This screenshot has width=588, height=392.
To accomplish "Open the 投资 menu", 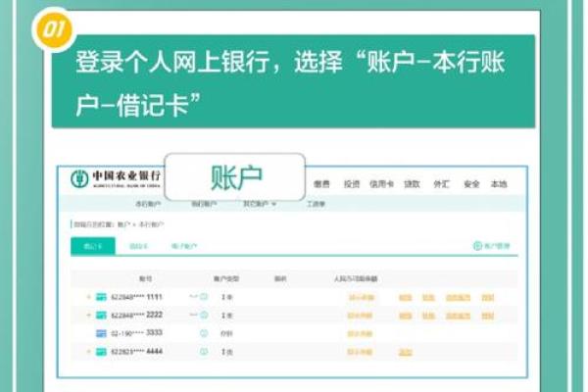I will (x=352, y=184).
